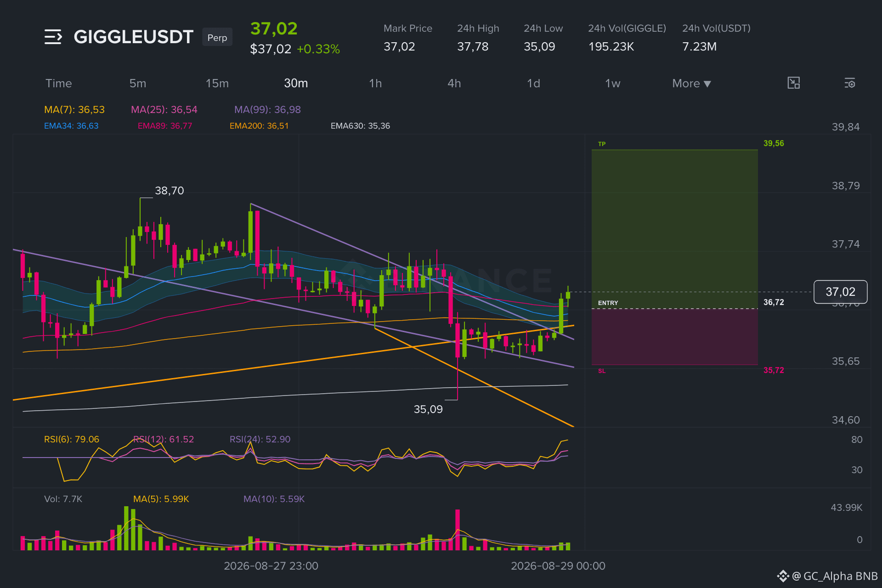Viewport: 882px width, 588px height.
Task: Click the EMA34: 36,63 indicator label
Action: [71, 126]
